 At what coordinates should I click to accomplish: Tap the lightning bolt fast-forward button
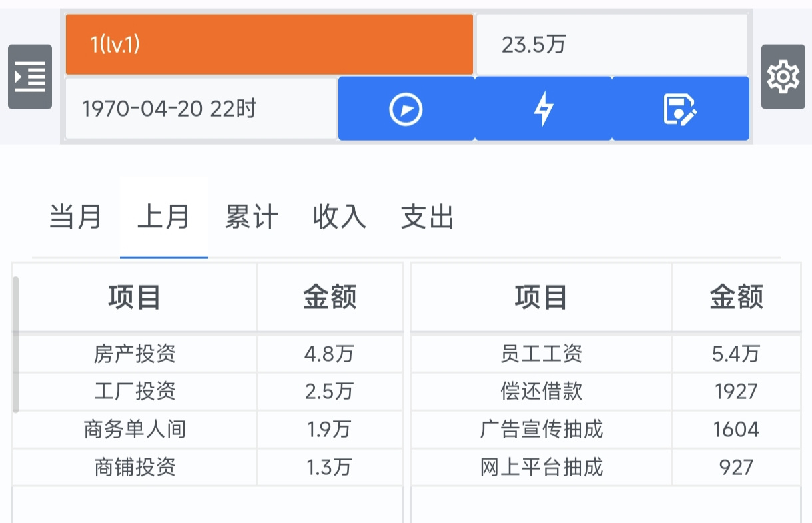tap(544, 109)
